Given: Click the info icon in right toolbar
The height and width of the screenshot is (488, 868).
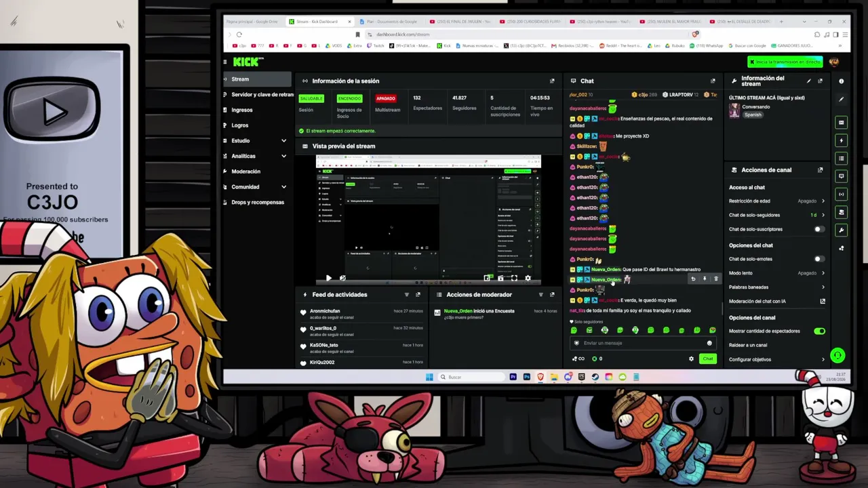Looking at the screenshot, I should click(x=842, y=81).
